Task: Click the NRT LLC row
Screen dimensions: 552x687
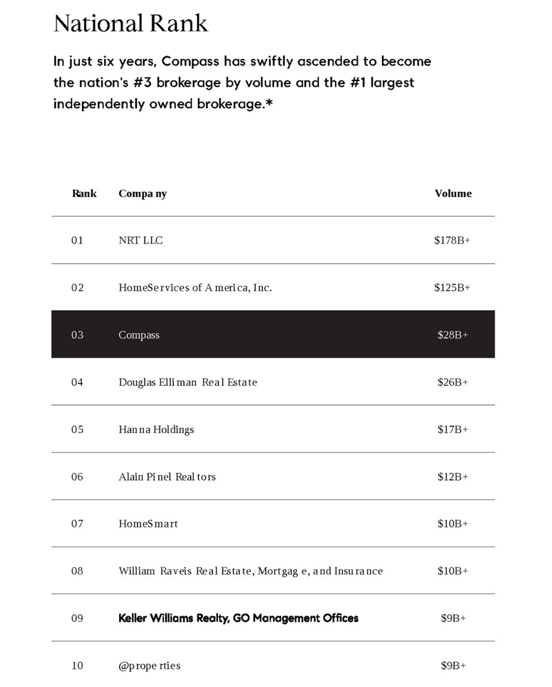Action: tap(273, 240)
